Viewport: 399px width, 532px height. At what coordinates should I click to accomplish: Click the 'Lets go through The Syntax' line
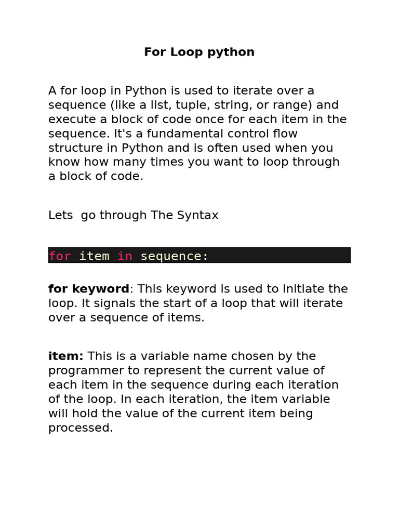(134, 215)
